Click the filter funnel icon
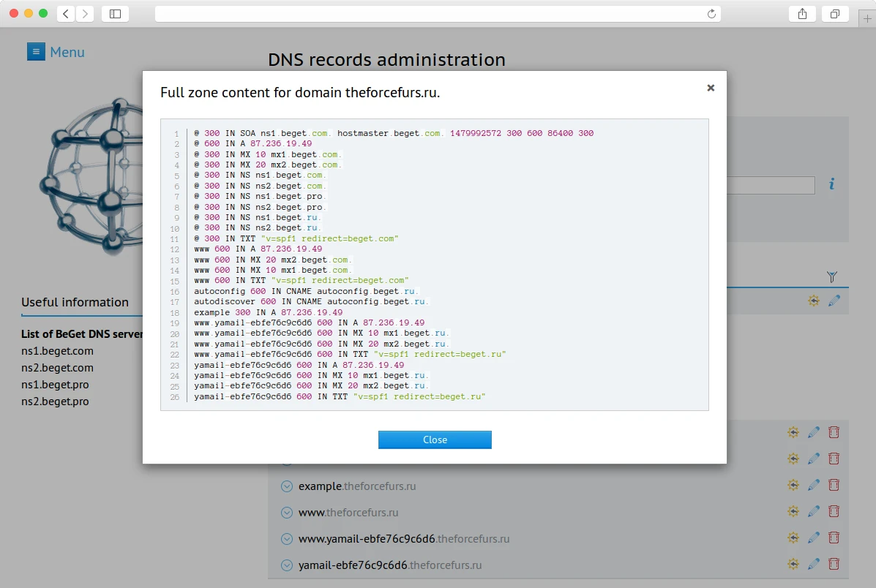876x588 pixels. coord(831,276)
